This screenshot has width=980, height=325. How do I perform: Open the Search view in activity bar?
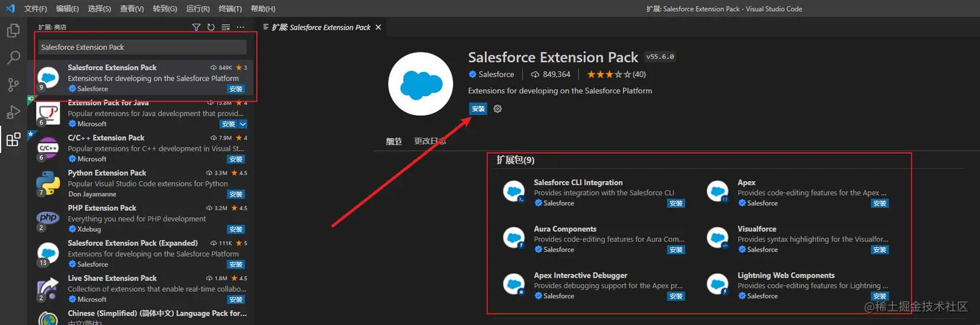pyautogui.click(x=13, y=58)
